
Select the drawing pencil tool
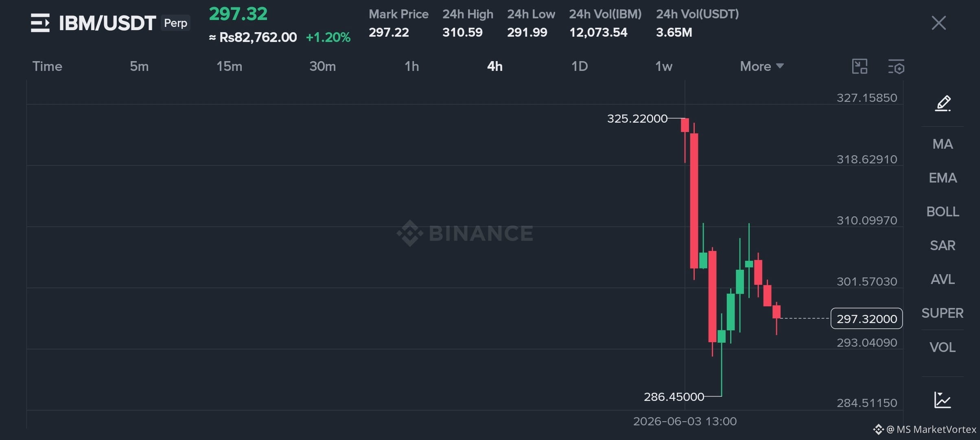943,103
